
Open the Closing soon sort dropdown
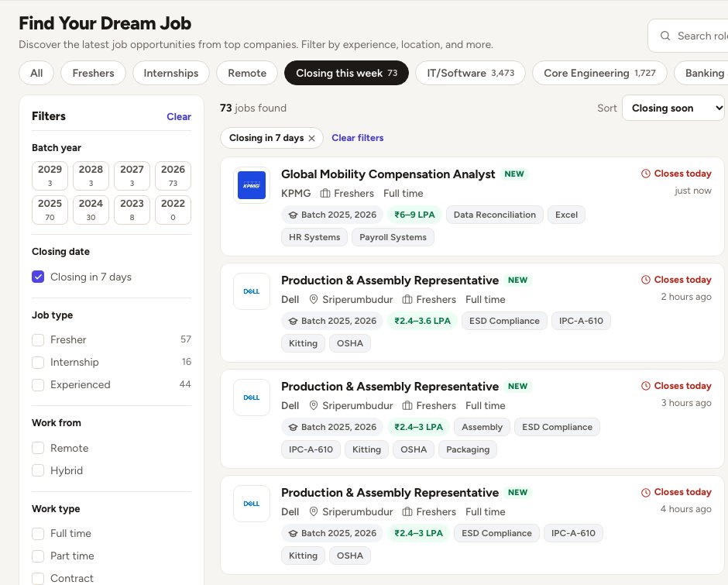pyautogui.click(x=673, y=108)
